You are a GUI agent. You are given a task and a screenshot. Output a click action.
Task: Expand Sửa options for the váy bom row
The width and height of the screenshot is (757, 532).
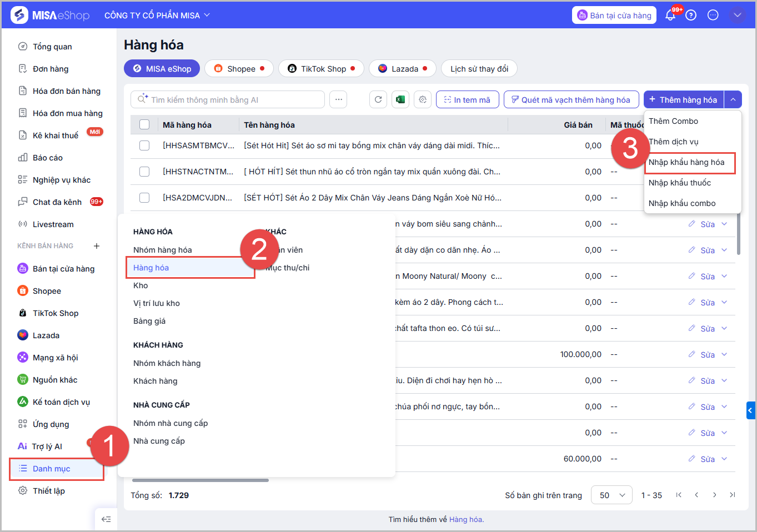724,224
